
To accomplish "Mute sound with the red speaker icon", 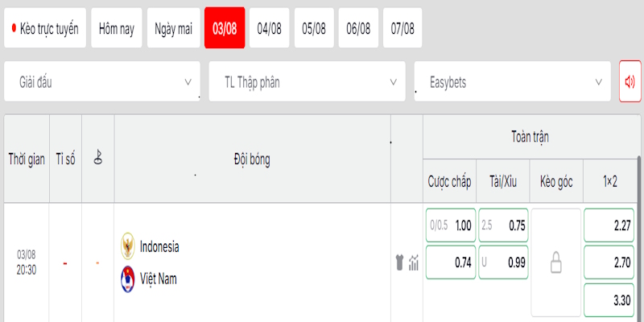I will click(630, 81).
